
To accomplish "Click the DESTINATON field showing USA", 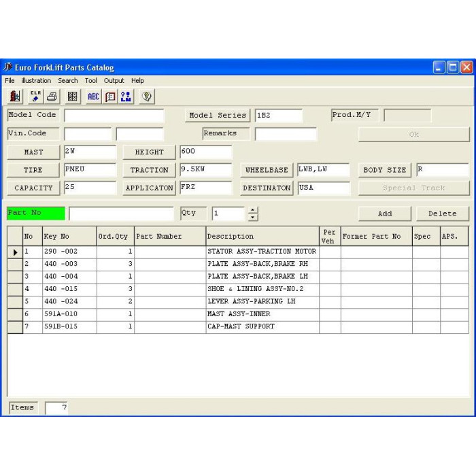I will 324,188.
